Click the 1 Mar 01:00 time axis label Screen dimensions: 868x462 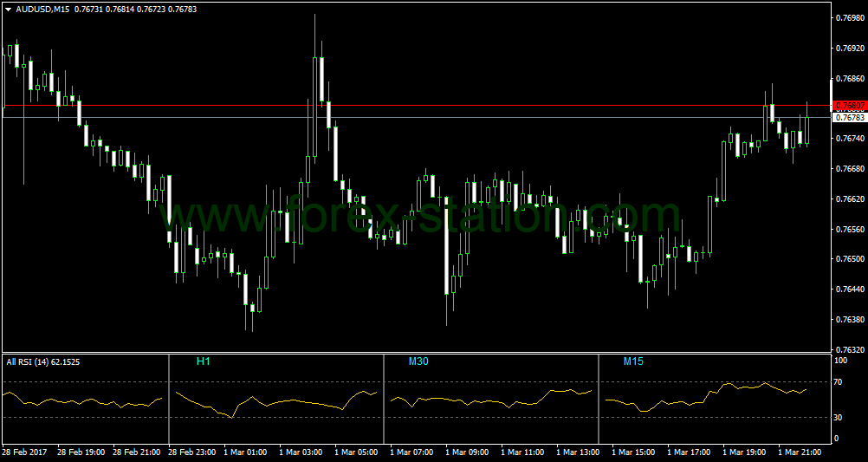pos(245,452)
